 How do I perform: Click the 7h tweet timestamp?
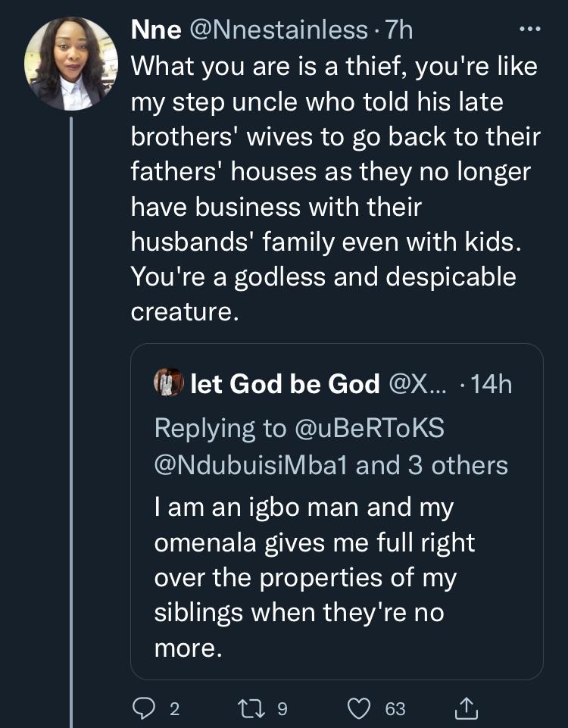coord(398,30)
